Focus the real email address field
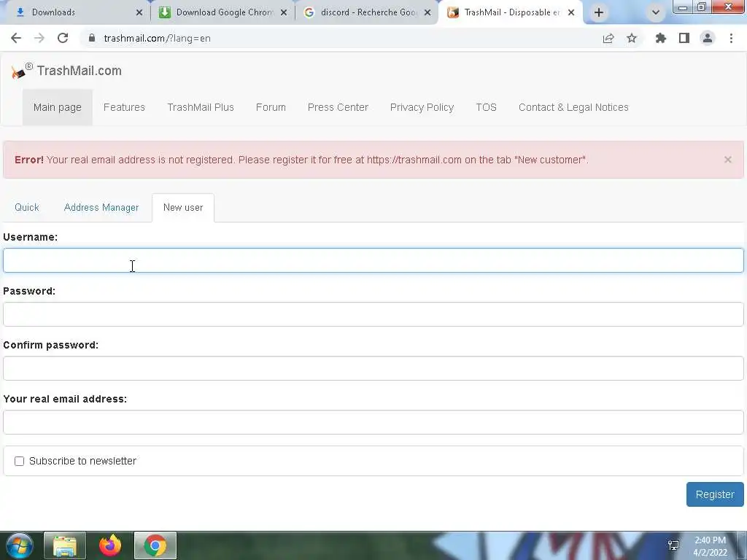Image resolution: width=747 pixels, height=560 pixels. point(373,422)
